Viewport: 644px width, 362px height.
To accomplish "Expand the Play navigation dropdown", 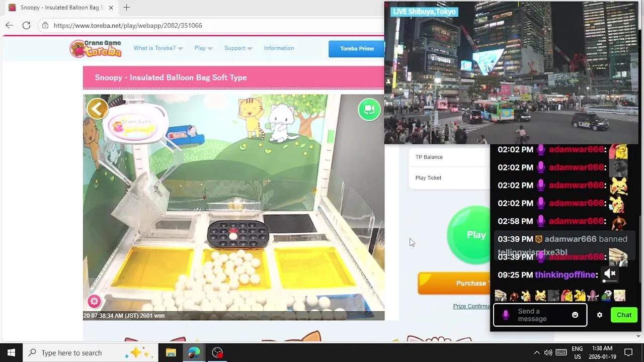I will [203, 48].
